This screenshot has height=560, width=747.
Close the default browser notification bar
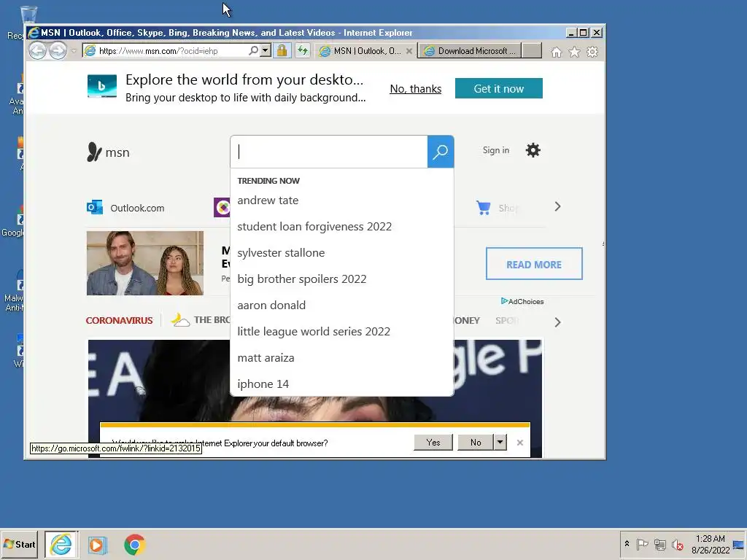click(x=519, y=443)
